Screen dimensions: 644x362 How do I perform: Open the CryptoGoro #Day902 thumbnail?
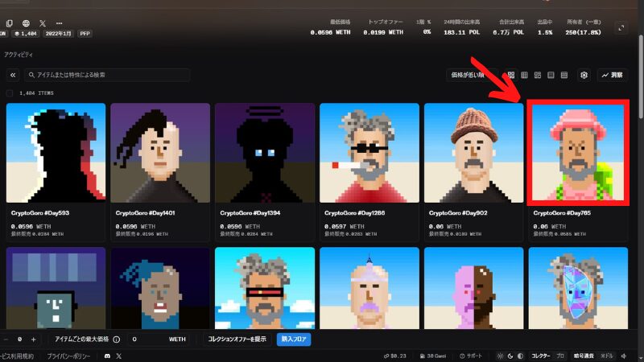coord(473,153)
